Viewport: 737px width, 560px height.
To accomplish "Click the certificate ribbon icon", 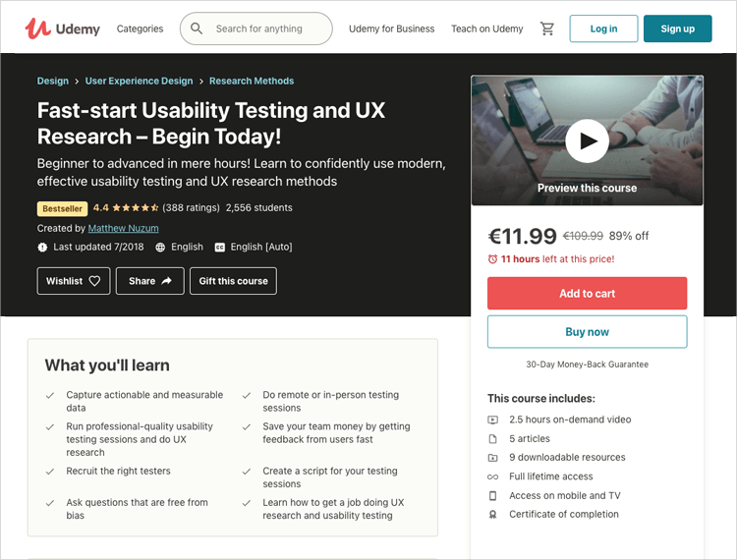I will [x=492, y=515].
